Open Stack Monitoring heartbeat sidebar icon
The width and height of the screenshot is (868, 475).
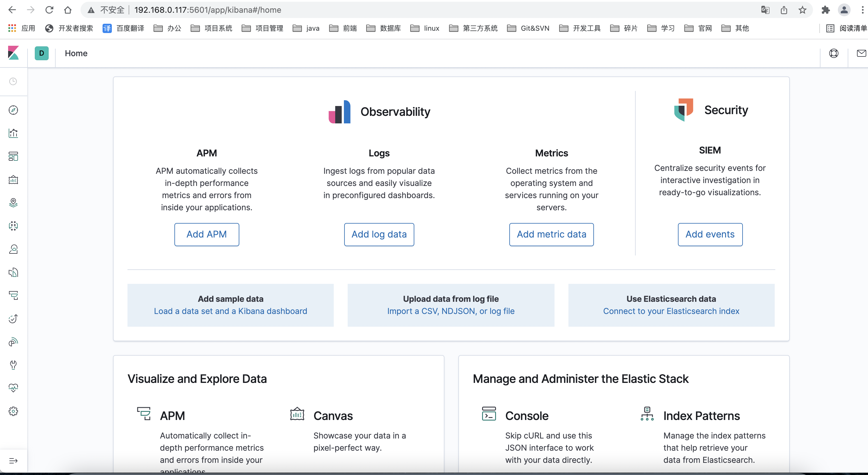pos(13,388)
